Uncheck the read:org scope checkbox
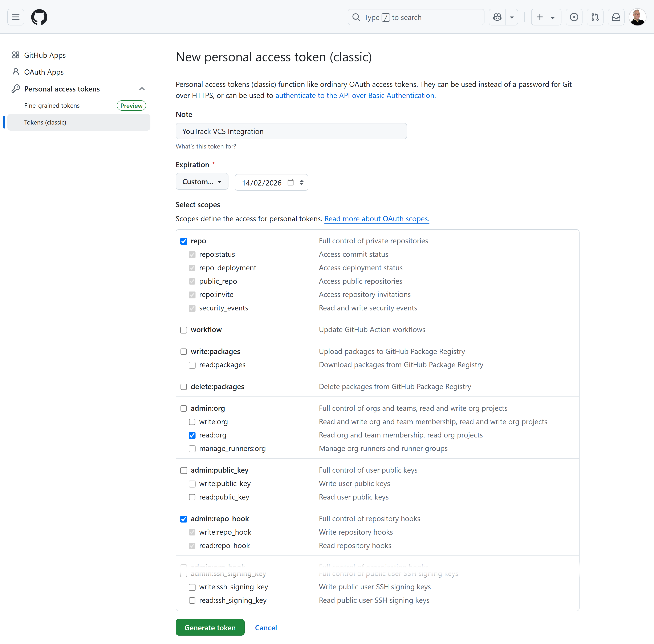This screenshot has height=644, width=654. [x=192, y=435]
